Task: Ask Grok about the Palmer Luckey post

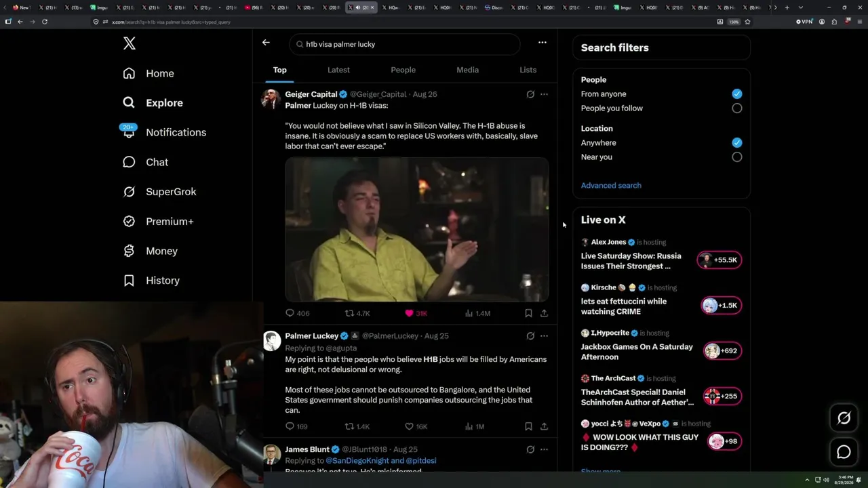Action: coord(530,335)
